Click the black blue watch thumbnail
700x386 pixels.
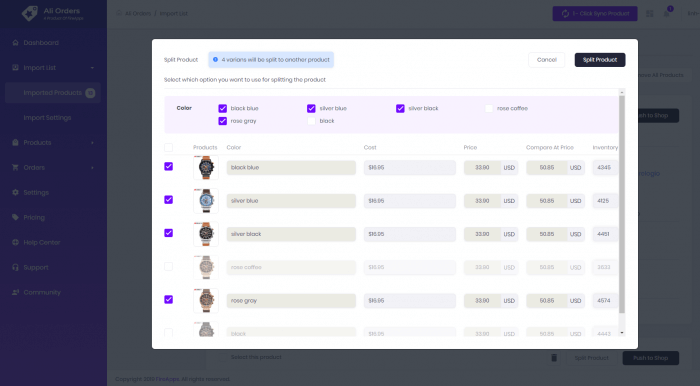click(x=206, y=167)
